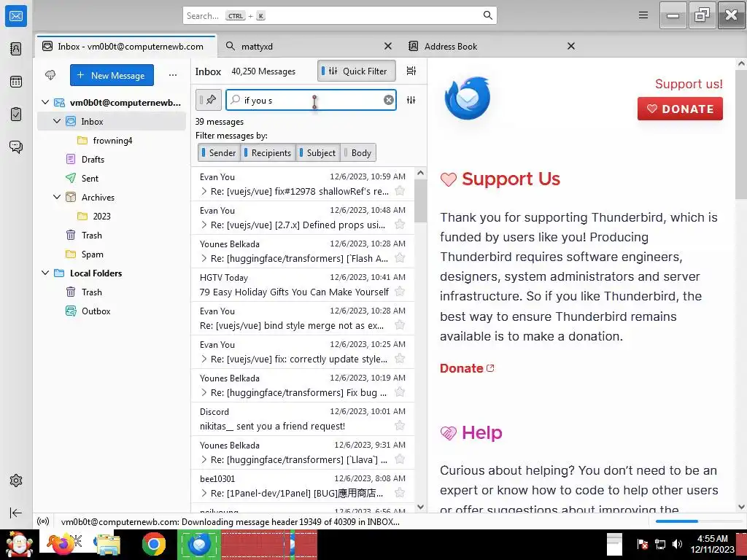
Task: Click the message list vertical scrollbar thumb
Action: click(420, 201)
